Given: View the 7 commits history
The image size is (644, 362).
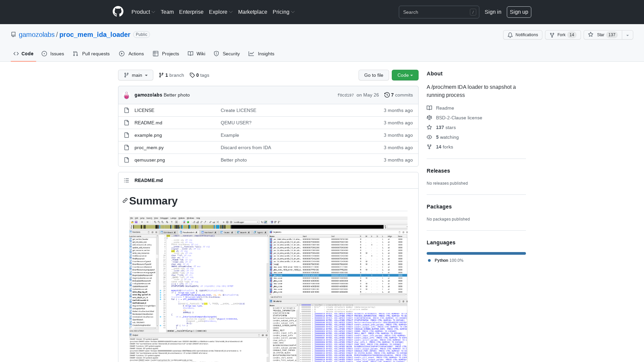Looking at the screenshot, I should coord(398,95).
